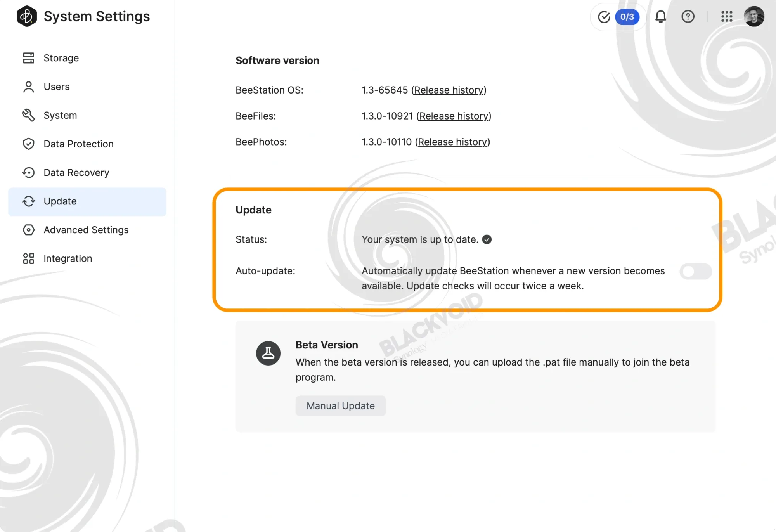776x532 pixels.
Task: Click the Beta Version flask icon
Action: point(268,353)
